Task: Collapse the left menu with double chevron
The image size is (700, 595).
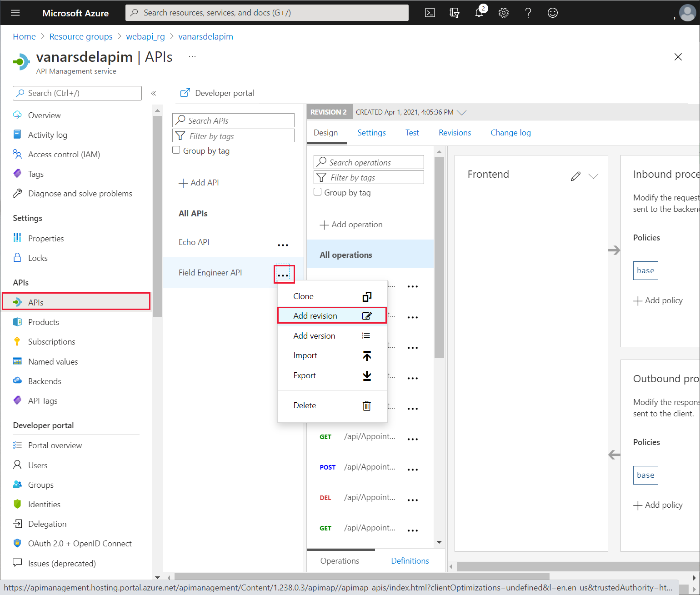Action: (x=154, y=93)
